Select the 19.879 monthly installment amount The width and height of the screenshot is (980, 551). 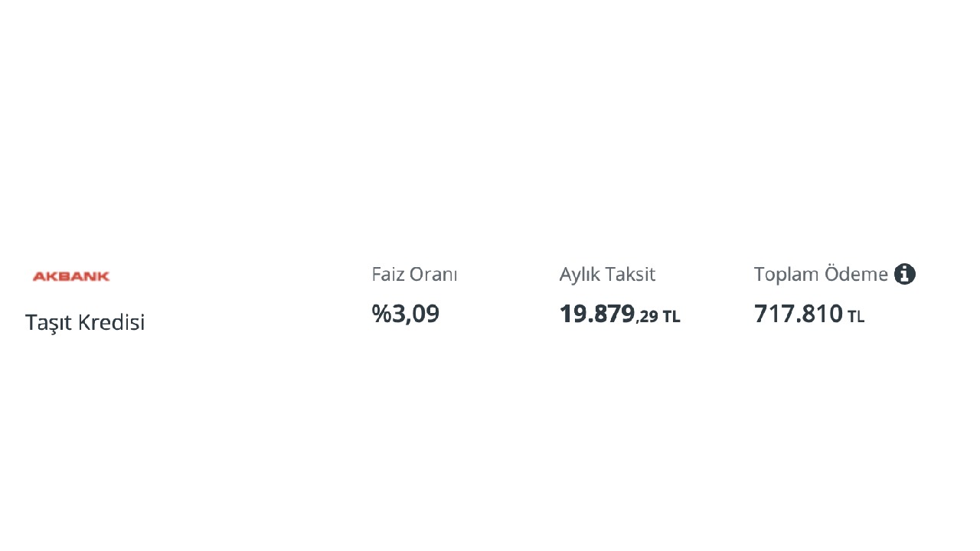(597, 314)
